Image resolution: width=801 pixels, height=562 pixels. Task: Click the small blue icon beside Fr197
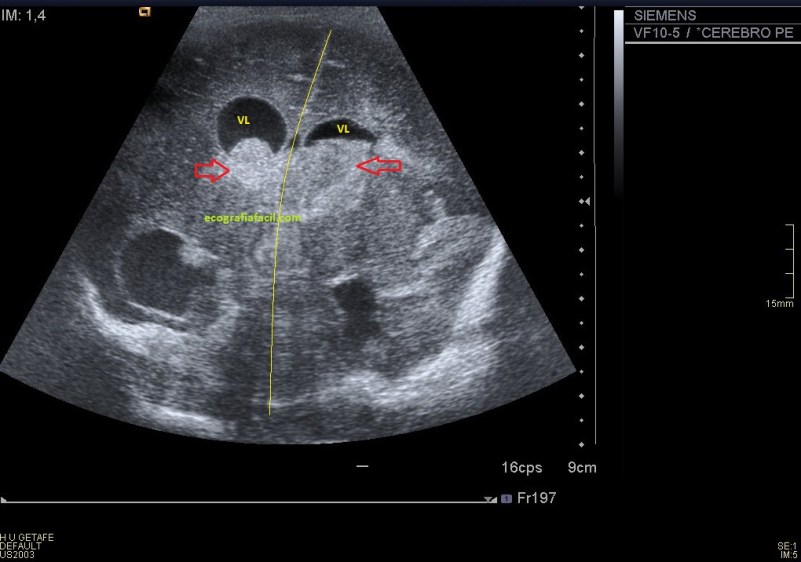[506, 498]
